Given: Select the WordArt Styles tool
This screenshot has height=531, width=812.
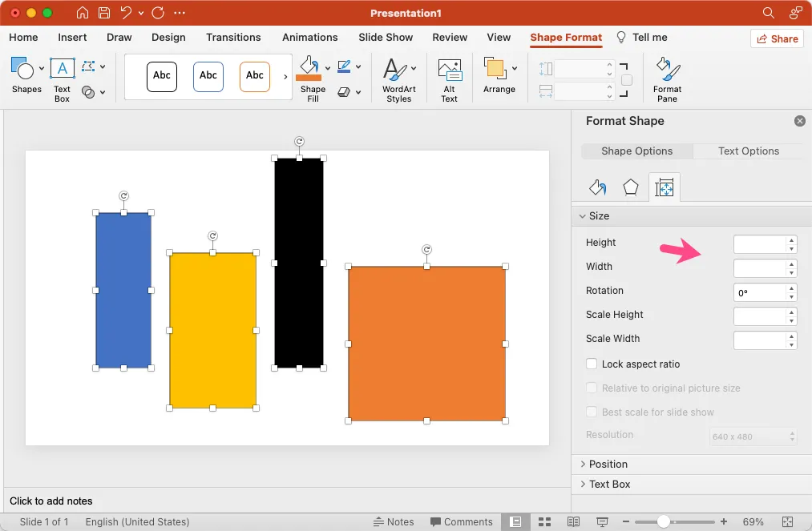Looking at the screenshot, I should coord(398,78).
